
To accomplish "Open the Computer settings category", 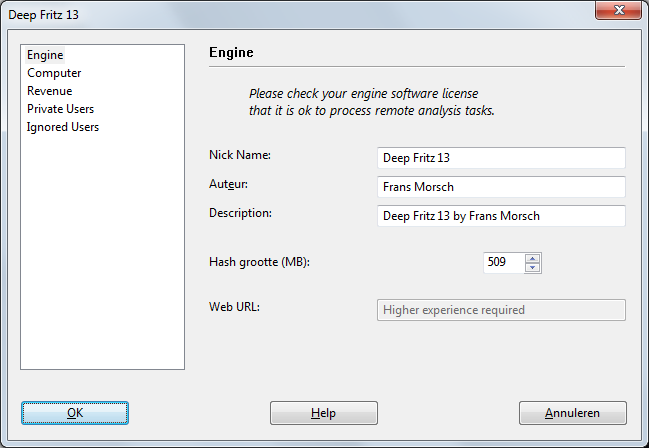I will coord(54,73).
